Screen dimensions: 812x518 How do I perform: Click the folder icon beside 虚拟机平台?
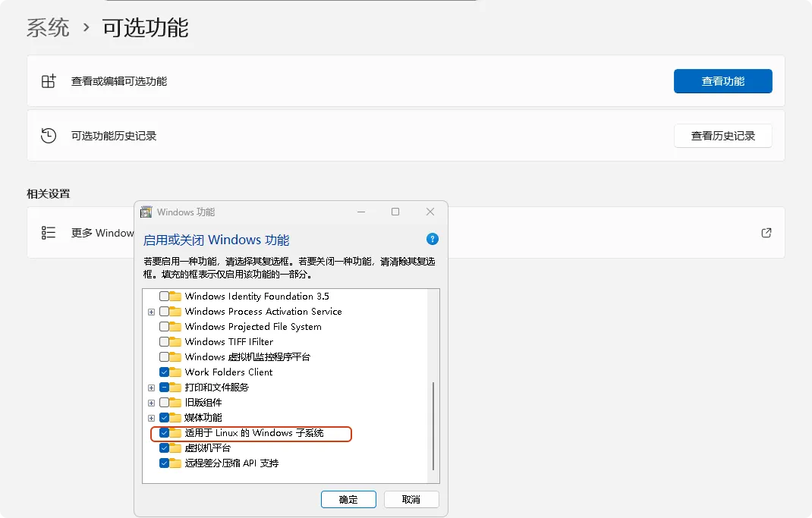(175, 448)
